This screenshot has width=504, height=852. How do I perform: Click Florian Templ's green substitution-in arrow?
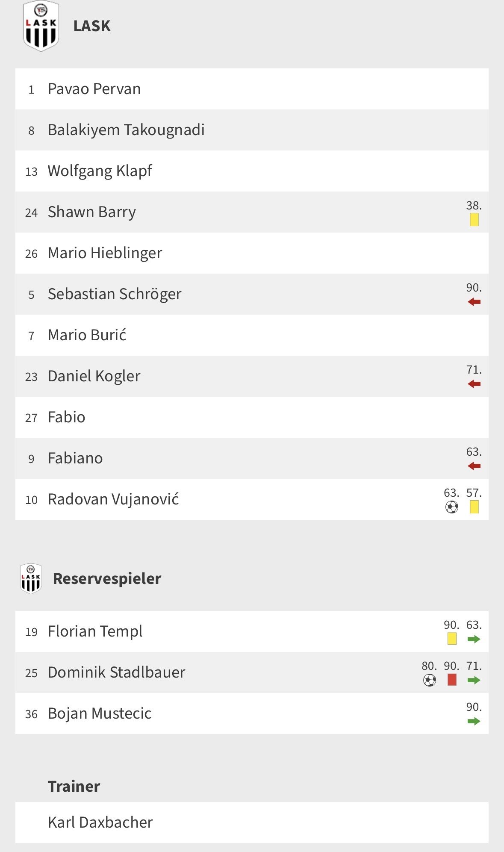pyautogui.click(x=474, y=639)
